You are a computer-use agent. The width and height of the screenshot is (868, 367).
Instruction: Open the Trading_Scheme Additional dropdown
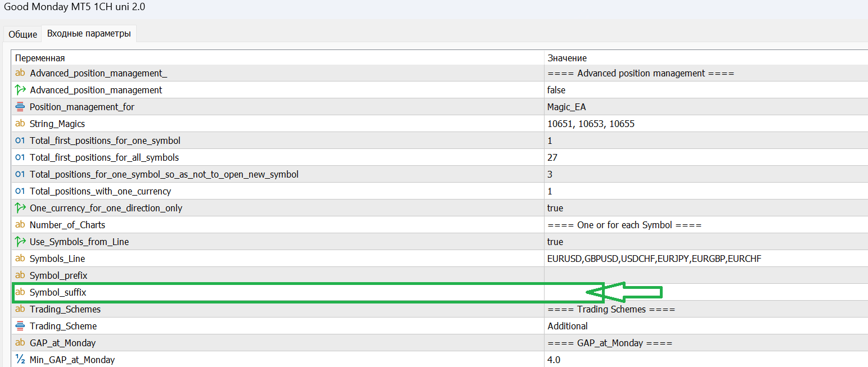click(706, 326)
